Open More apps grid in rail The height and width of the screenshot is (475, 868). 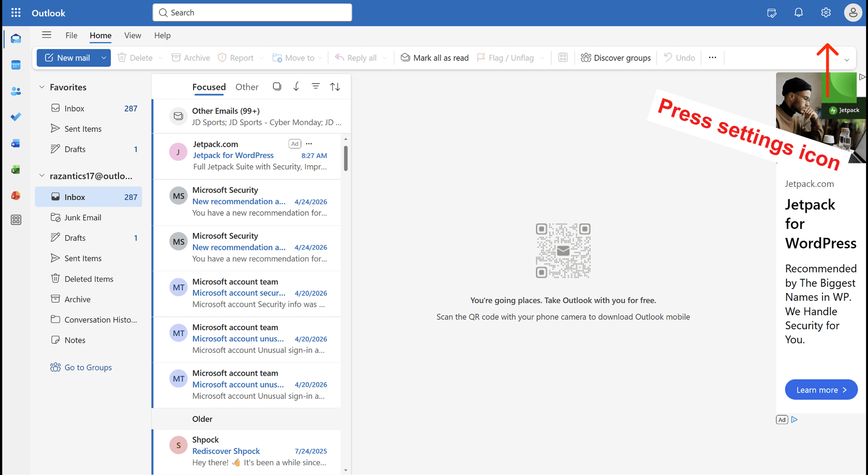[x=16, y=220]
